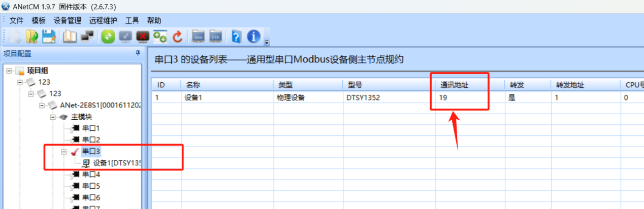The image size is (644, 209).
Task: Open the 设备管理 menu
Action: point(67,21)
